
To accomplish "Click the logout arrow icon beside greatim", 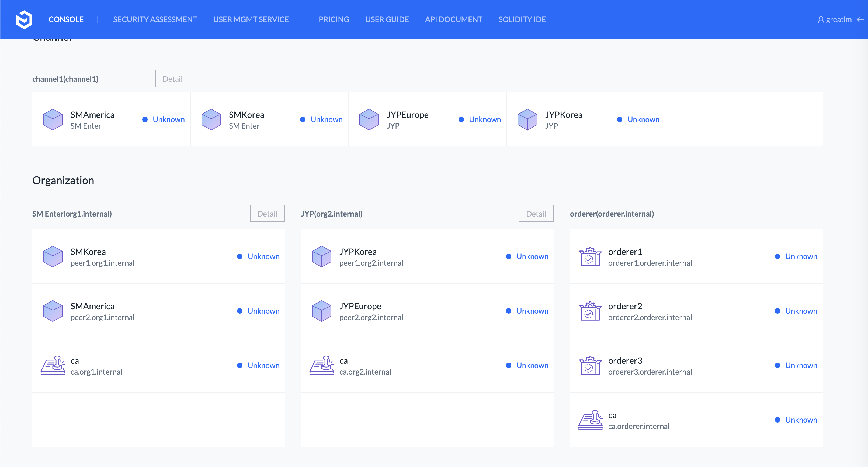I will (x=860, y=20).
